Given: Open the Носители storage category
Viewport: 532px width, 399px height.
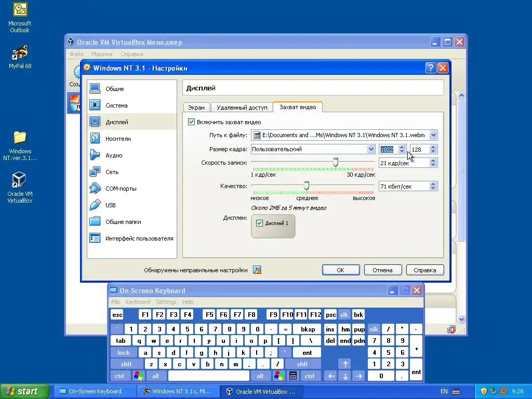Looking at the screenshot, I should pos(131,138).
